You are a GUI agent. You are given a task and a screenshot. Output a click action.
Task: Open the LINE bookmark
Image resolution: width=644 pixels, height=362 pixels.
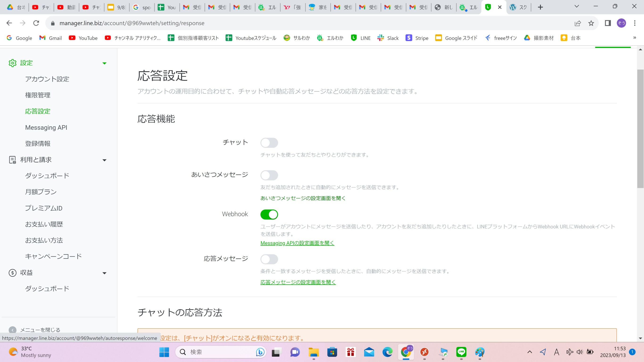[x=361, y=38]
